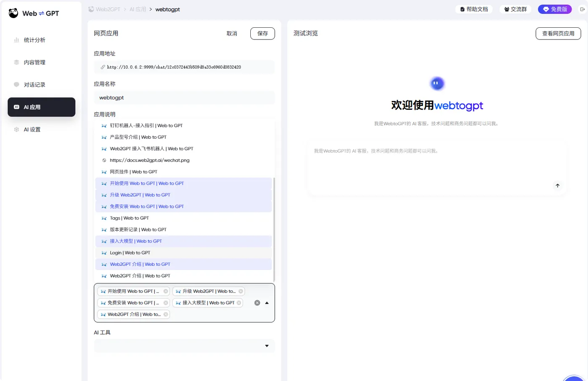Click the link icon beside the app URL
This screenshot has height=381, width=588.
click(x=102, y=67)
